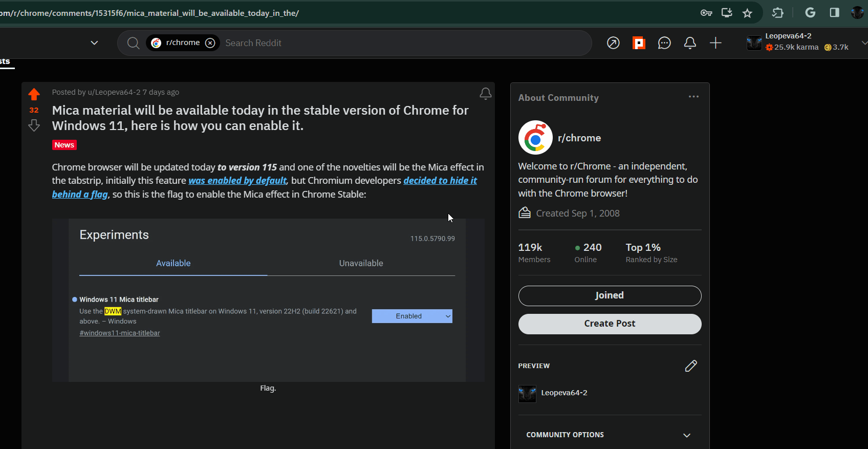This screenshot has width=868, height=449.
Task: Toggle post notification bell
Action: (485, 94)
